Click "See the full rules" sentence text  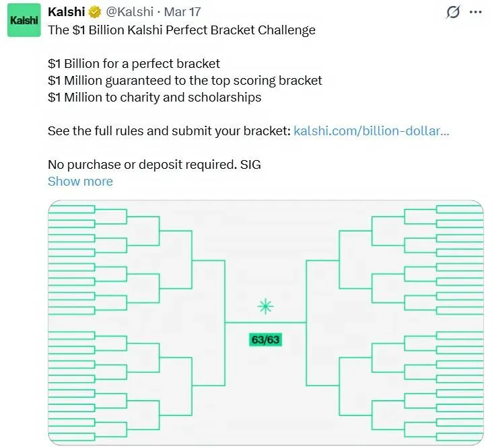(x=168, y=130)
